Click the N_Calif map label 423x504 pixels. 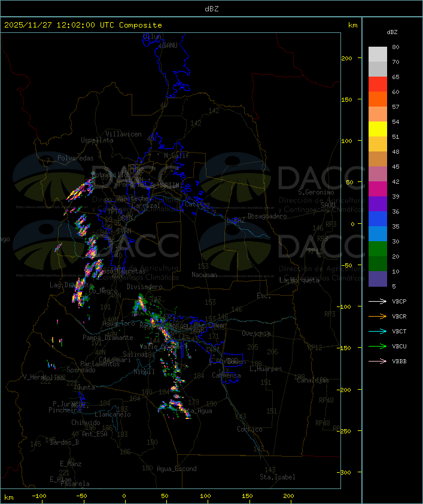[176, 155]
